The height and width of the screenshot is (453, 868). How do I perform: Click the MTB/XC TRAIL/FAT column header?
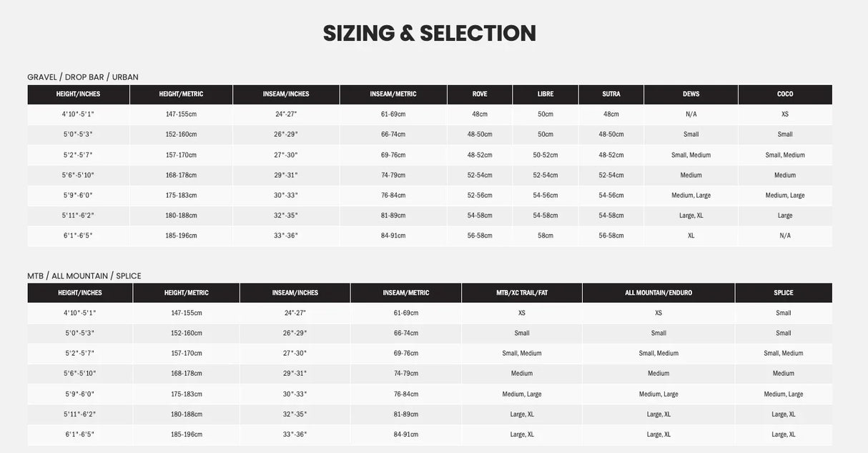(522, 293)
